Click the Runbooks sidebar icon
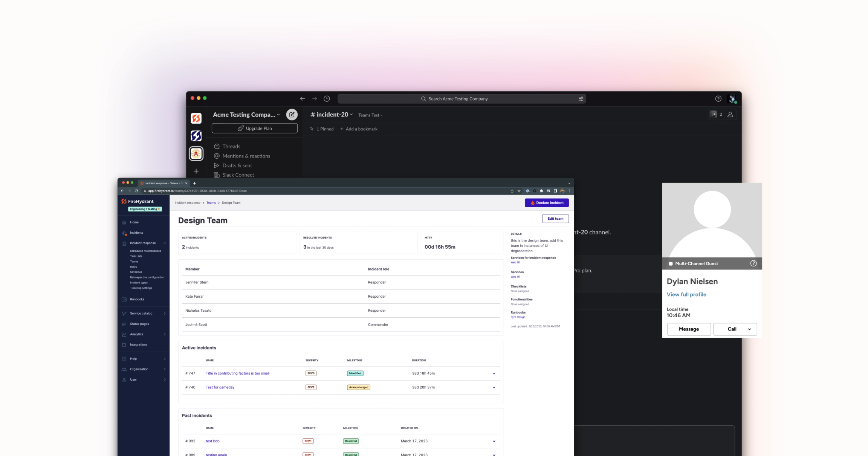868x456 pixels. [x=124, y=299]
